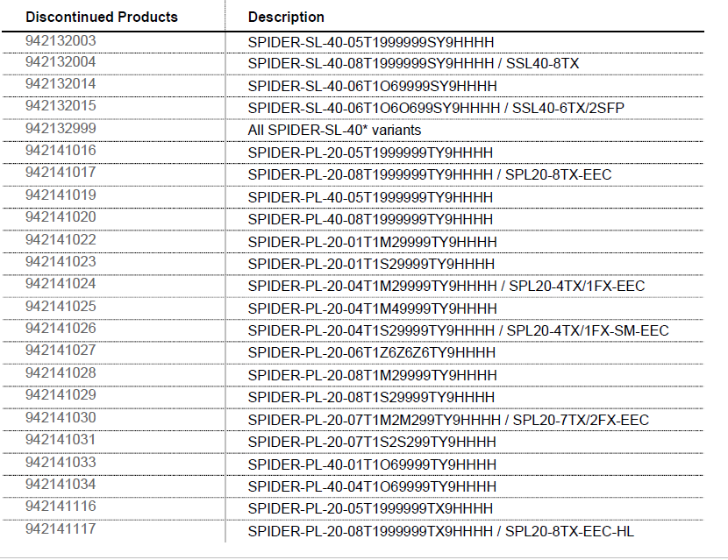Click product number 942141027
Image resolution: width=728 pixels, height=560 pixels.
click(x=61, y=350)
